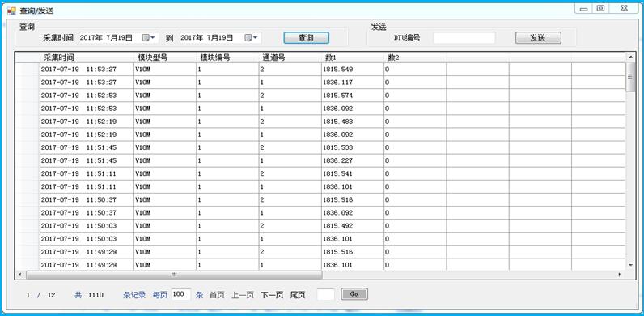
Task: Click the up arrow of vertical scrollbar
Action: click(x=630, y=57)
